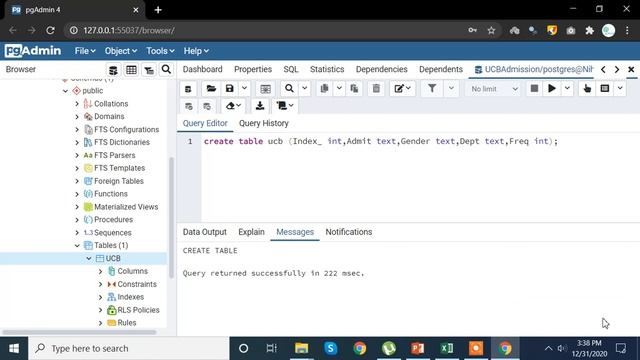Switch to the SQL tab

pyautogui.click(x=291, y=69)
